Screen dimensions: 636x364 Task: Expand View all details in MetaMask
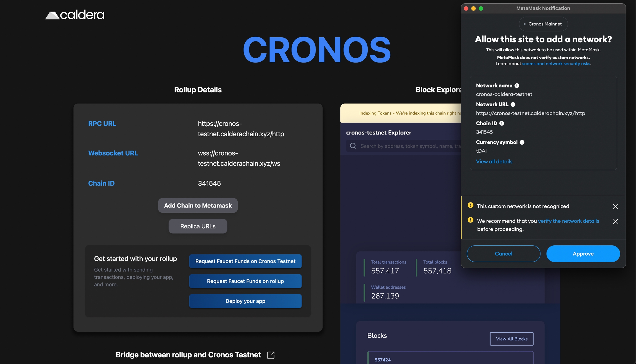[x=494, y=161]
